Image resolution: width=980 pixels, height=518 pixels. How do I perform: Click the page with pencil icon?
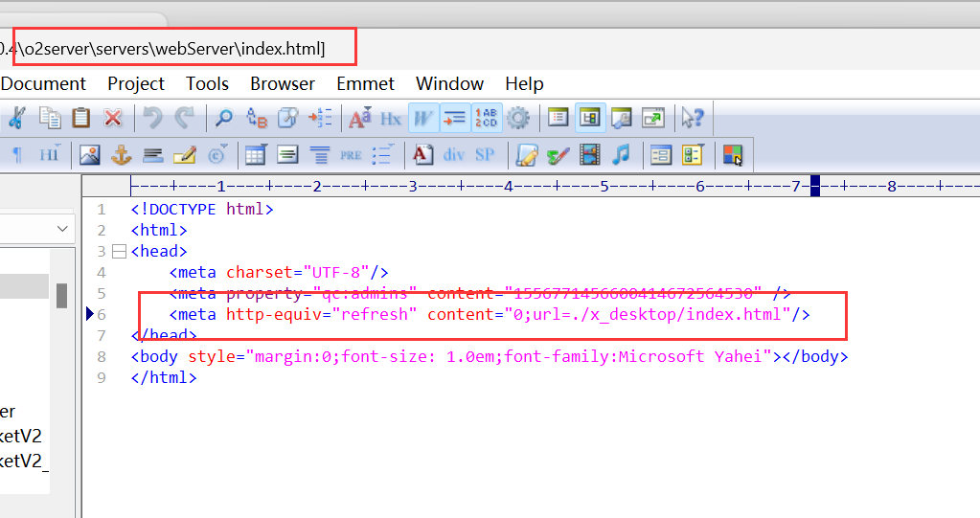pyautogui.click(x=526, y=154)
